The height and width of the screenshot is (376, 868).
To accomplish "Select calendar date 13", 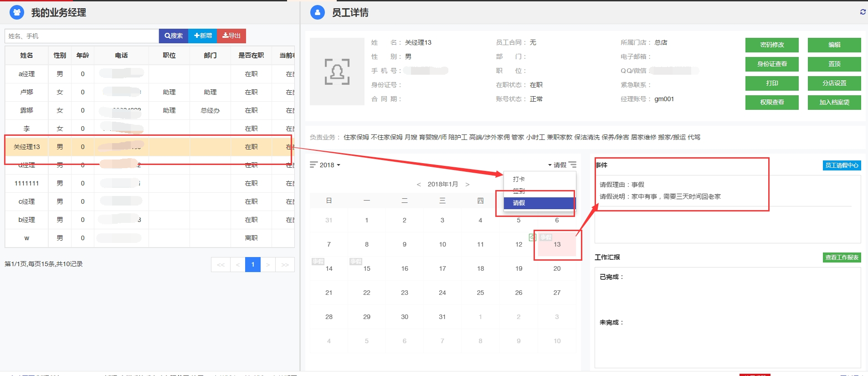I will point(557,245).
